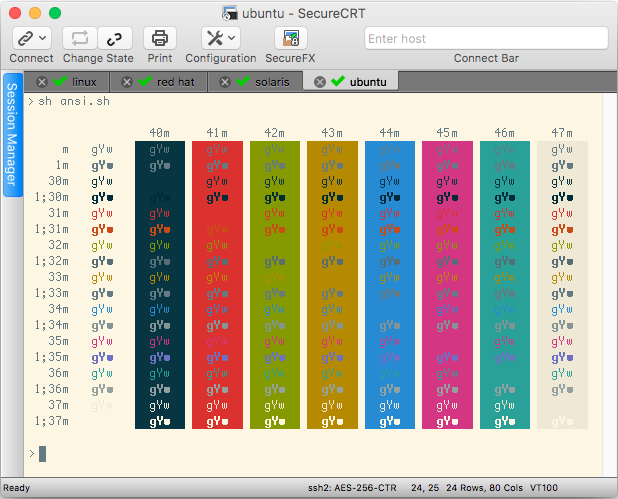Viewport: 618px width, 499px height.
Task: Click the SecureCRT title bar document icon
Action: (229, 13)
